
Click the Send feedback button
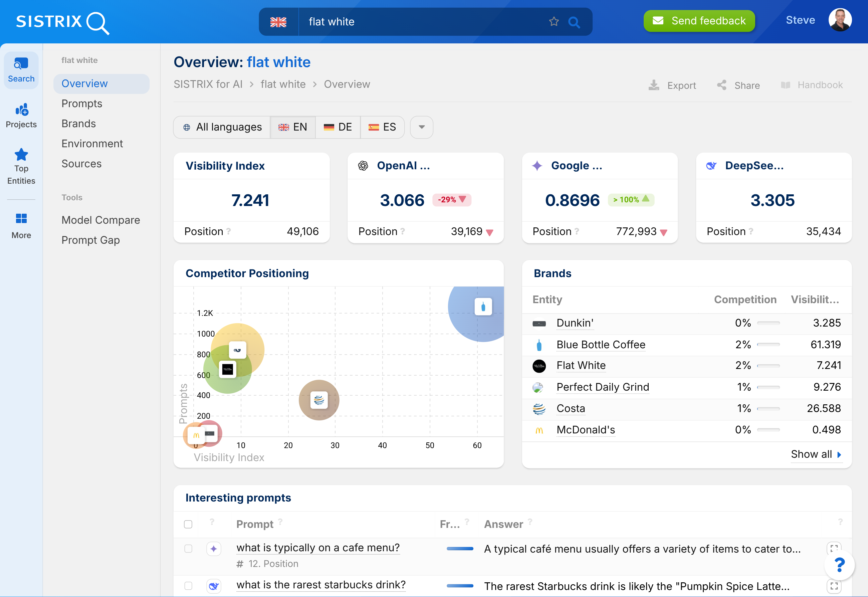click(699, 21)
